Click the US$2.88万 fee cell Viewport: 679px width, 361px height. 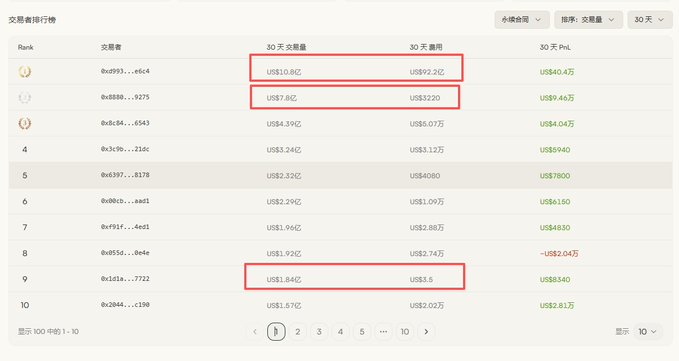tap(427, 228)
